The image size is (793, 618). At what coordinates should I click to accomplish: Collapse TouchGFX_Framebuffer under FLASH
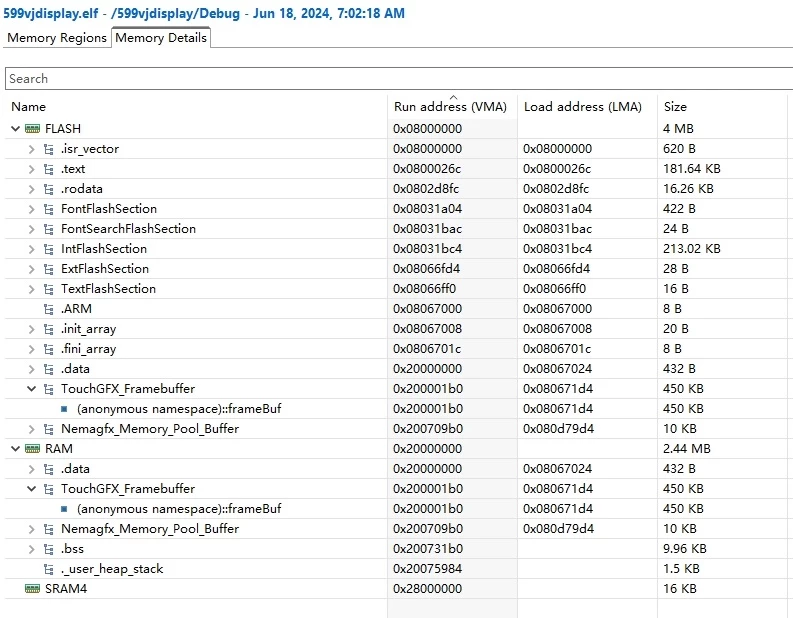[31, 389]
